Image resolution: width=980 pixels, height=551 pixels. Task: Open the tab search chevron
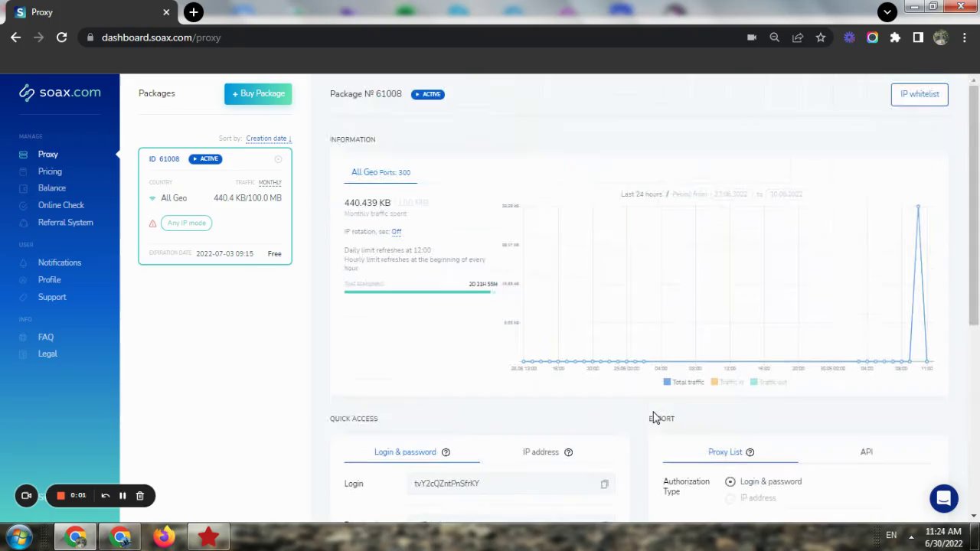pyautogui.click(x=887, y=11)
